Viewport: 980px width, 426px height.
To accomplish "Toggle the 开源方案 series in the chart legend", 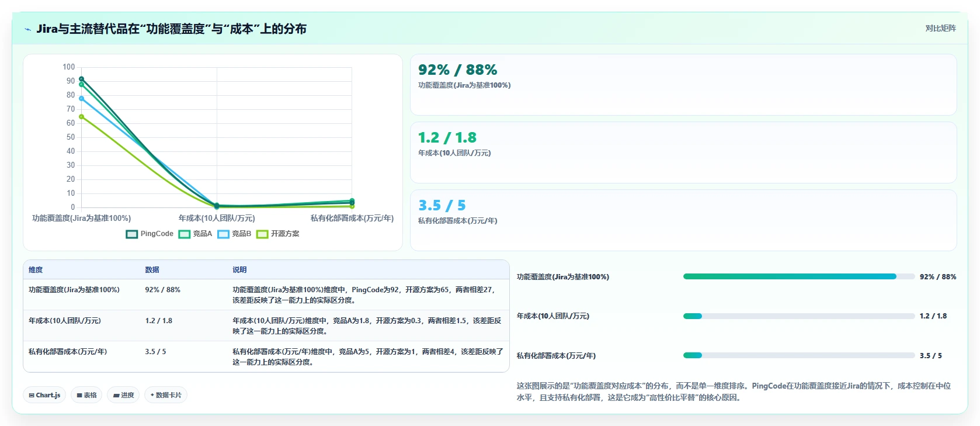I will point(277,234).
